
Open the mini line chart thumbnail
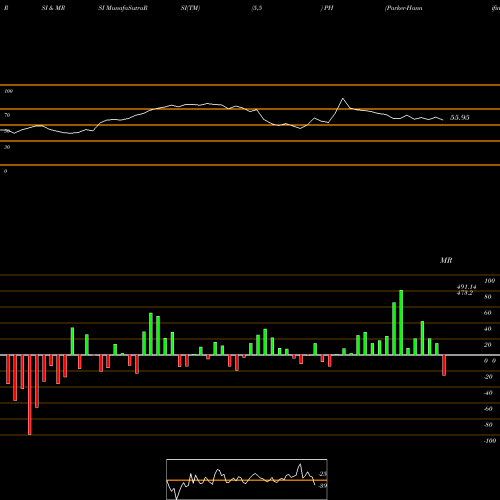point(247,479)
